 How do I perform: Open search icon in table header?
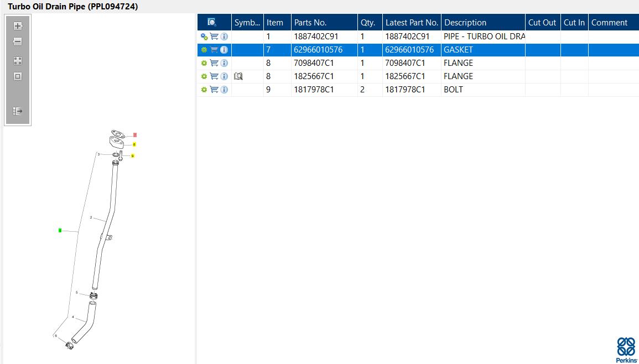[x=212, y=22]
